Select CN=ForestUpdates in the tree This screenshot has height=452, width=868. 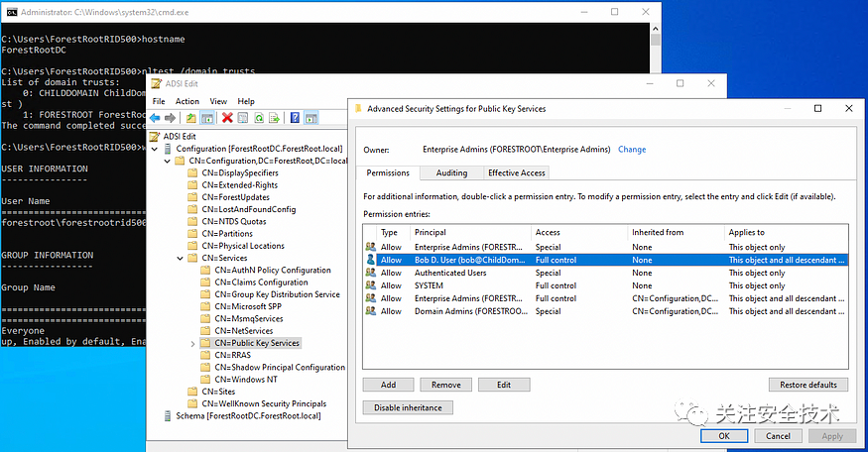[236, 197]
